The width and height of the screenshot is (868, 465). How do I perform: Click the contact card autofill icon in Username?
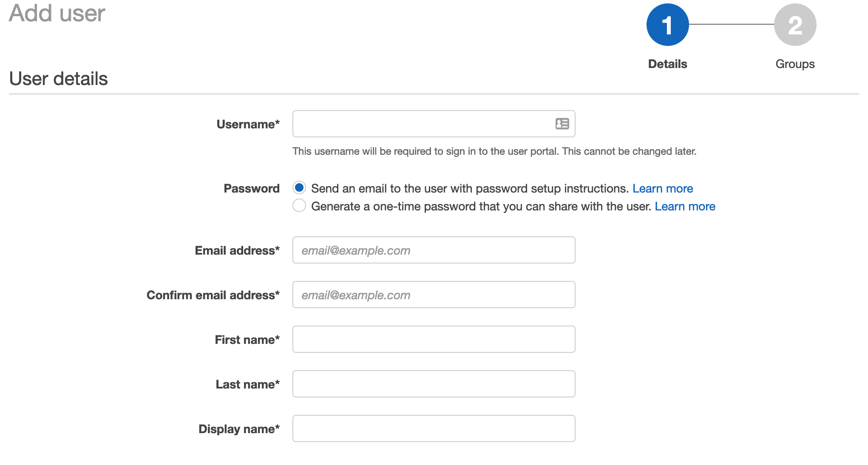point(562,124)
